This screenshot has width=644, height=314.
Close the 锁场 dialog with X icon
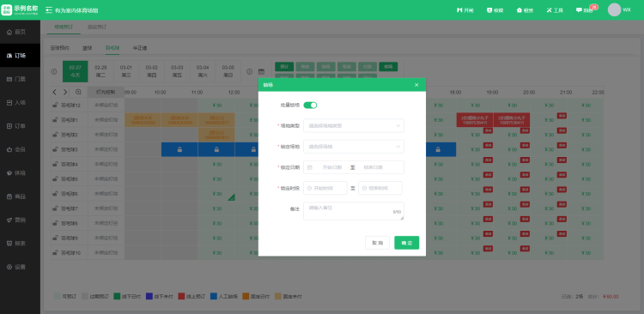tap(416, 85)
